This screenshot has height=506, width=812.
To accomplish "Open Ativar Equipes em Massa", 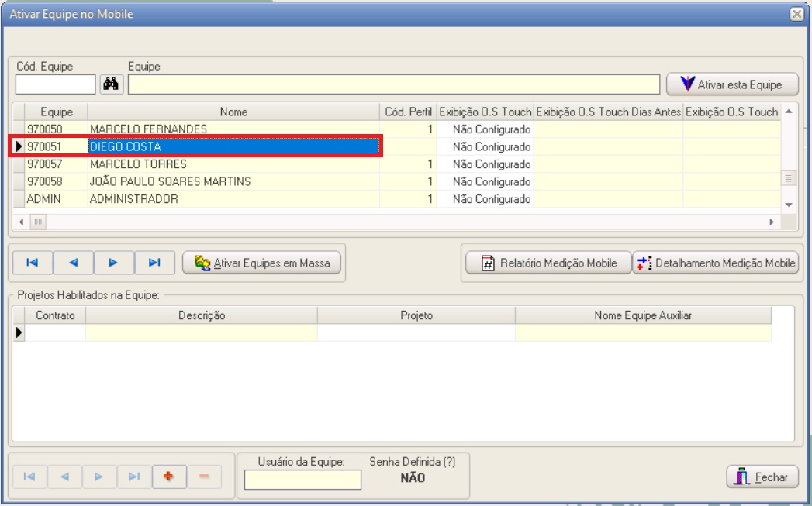I will coord(262,263).
